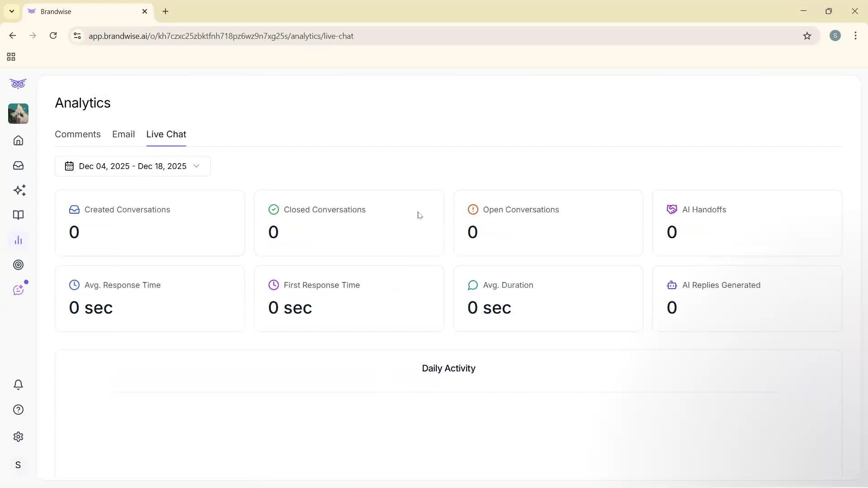Screen dimensions: 868x488
Task: Open settings using the gear icon
Action: point(18,436)
